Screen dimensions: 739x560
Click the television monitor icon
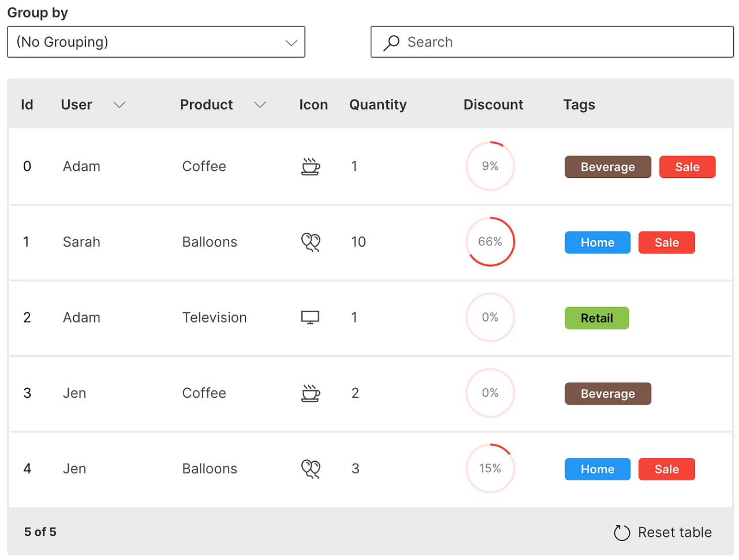point(310,318)
